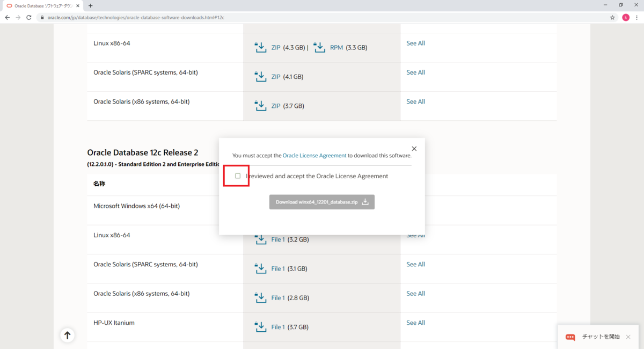Image resolution: width=644 pixels, height=349 pixels.
Task: Click ZIP link for Linux x86-64 (4.3 GB)
Action: 276,48
